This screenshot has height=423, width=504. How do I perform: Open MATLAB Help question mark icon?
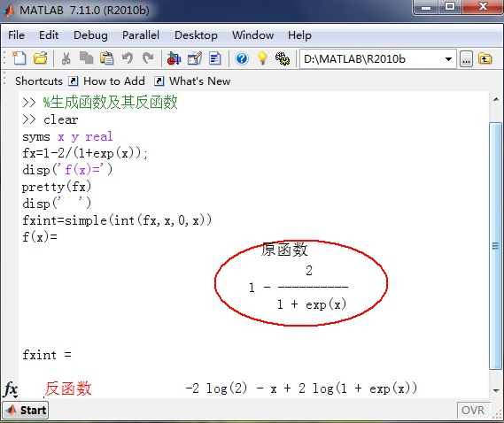click(x=242, y=58)
